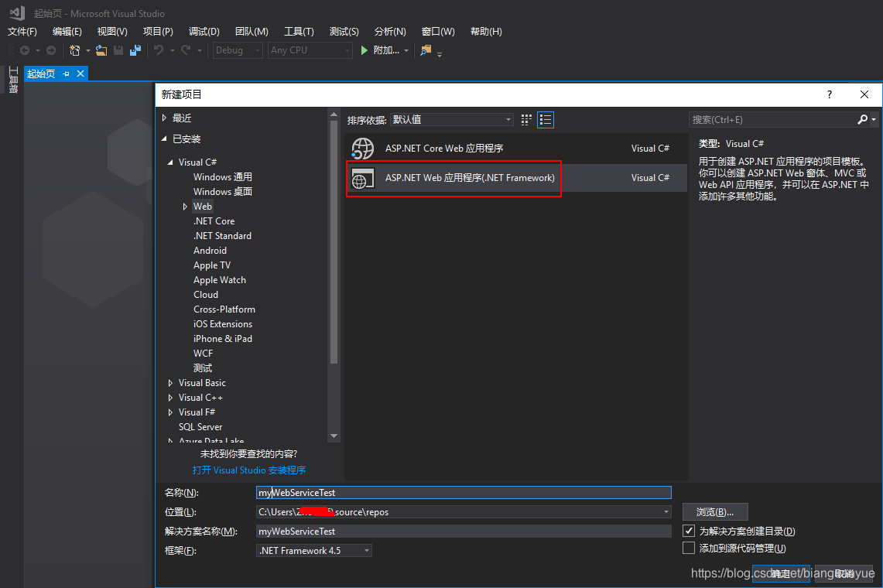Collapse the Installed node
This screenshot has height=588, width=883.
[164, 138]
